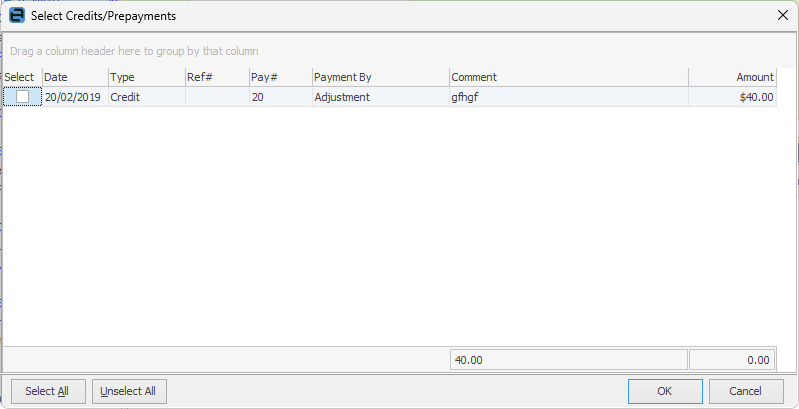Image resolution: width=799 pixels, height=409 pixels.
Task: Sort by the Comment column header
Action: pyautogui.click(x=569, y=77)
